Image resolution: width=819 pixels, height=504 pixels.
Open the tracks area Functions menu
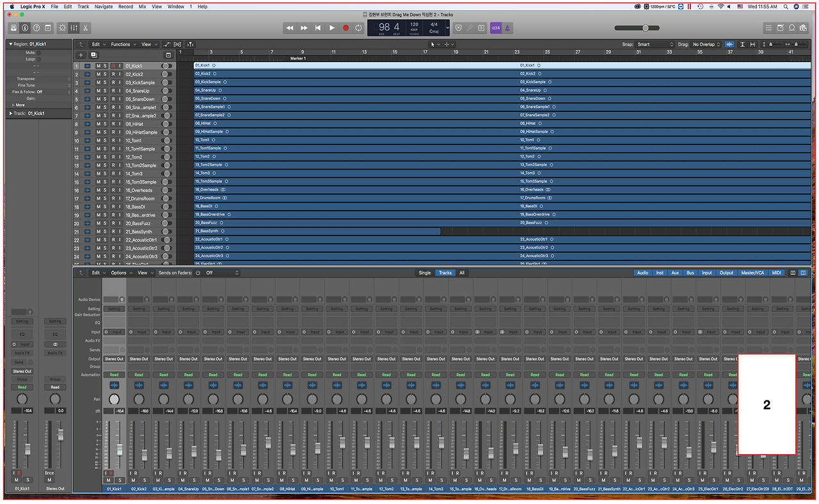122,44
